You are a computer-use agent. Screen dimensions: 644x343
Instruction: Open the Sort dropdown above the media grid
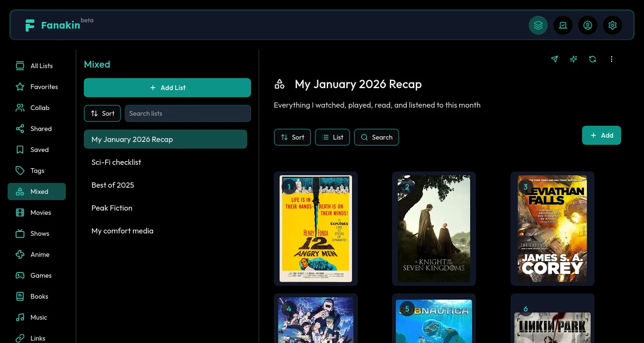coord(292,137)
